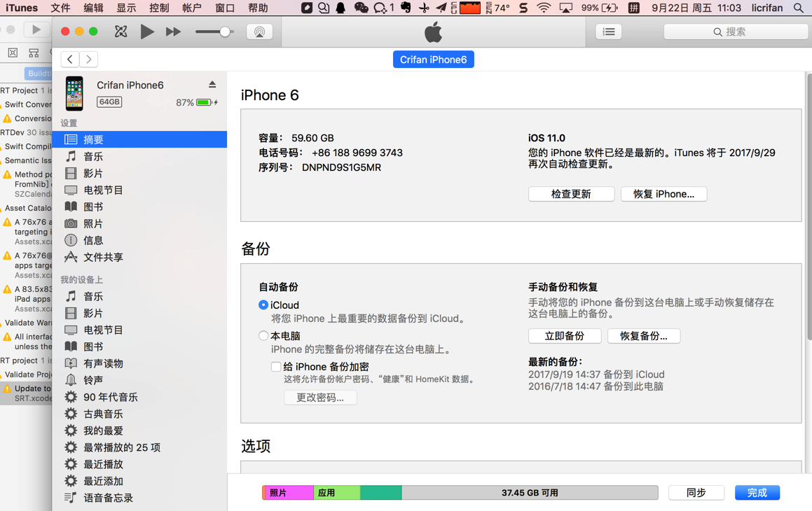
Task: Click the Xcode run button behind iTunes
Action: point(36,30)
